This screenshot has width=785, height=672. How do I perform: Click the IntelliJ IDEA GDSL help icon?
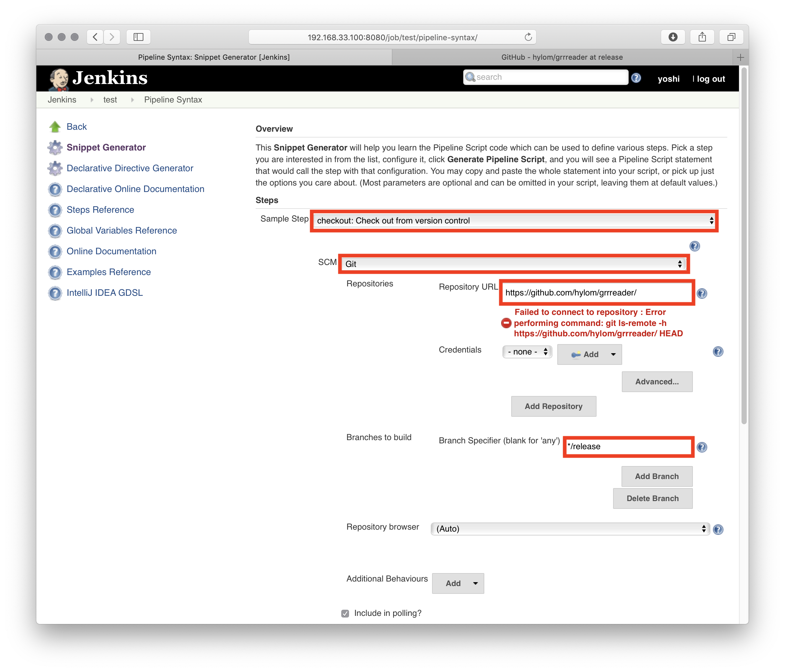pos(55,294)
